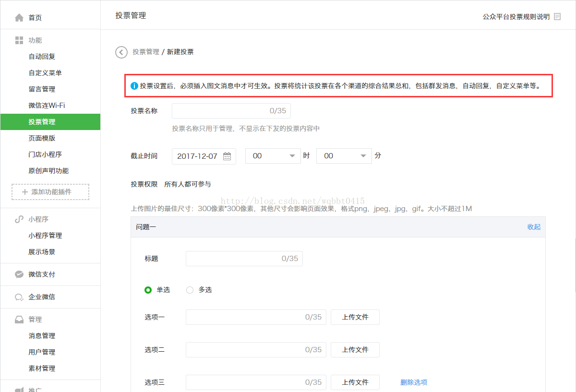Click the 截止时间 date field 2017-12-07
576x392 pixels.
[x=204, y=156]
